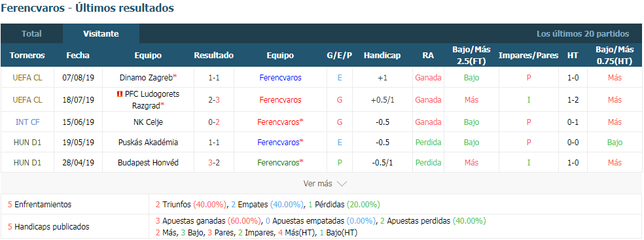Click the red card icon beside PFC Ludogorets
This screenshot has width=644, height=240.
coord(119,94)
